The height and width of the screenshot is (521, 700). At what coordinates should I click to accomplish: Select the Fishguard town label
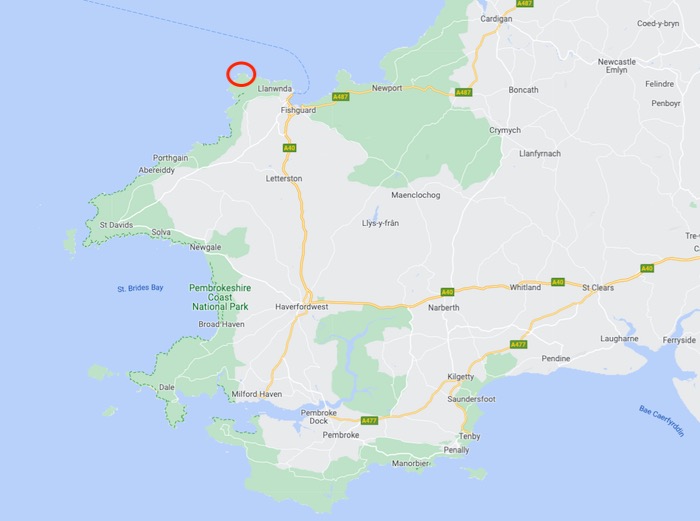tap(298, 110)
